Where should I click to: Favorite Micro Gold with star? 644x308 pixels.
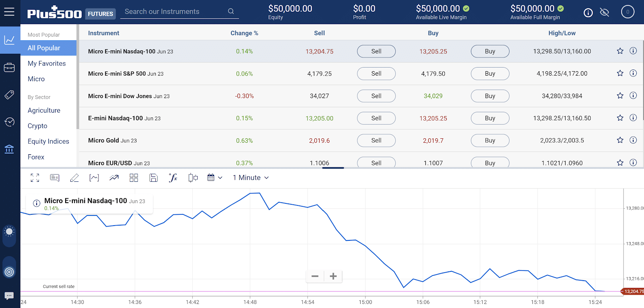[x=620, y=140]
